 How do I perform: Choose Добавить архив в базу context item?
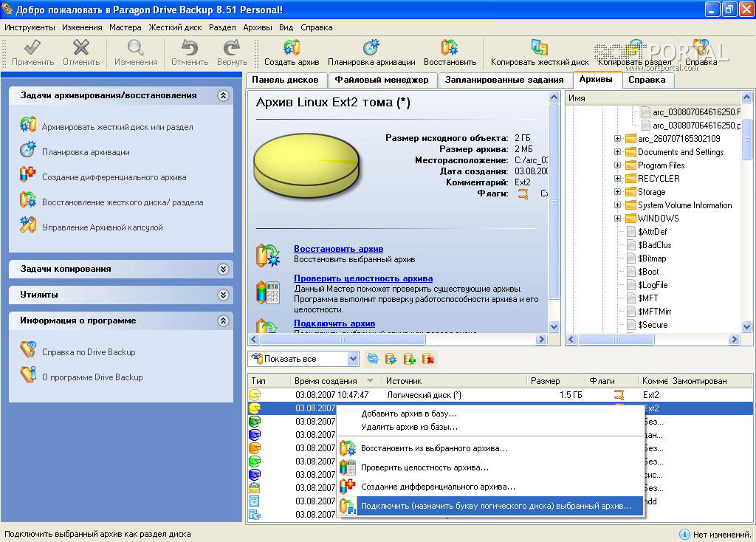click(490, 414)
